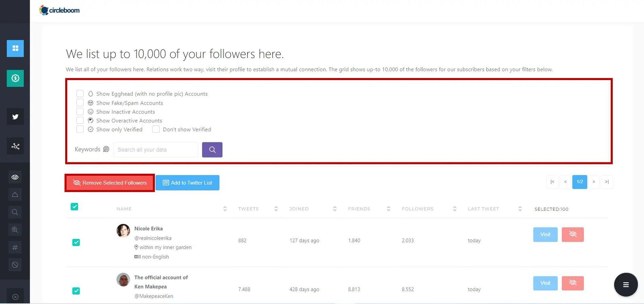Click the egghead sidebar icon under the eye
Screen dimensions: 644x304
(x=15, y=195)
